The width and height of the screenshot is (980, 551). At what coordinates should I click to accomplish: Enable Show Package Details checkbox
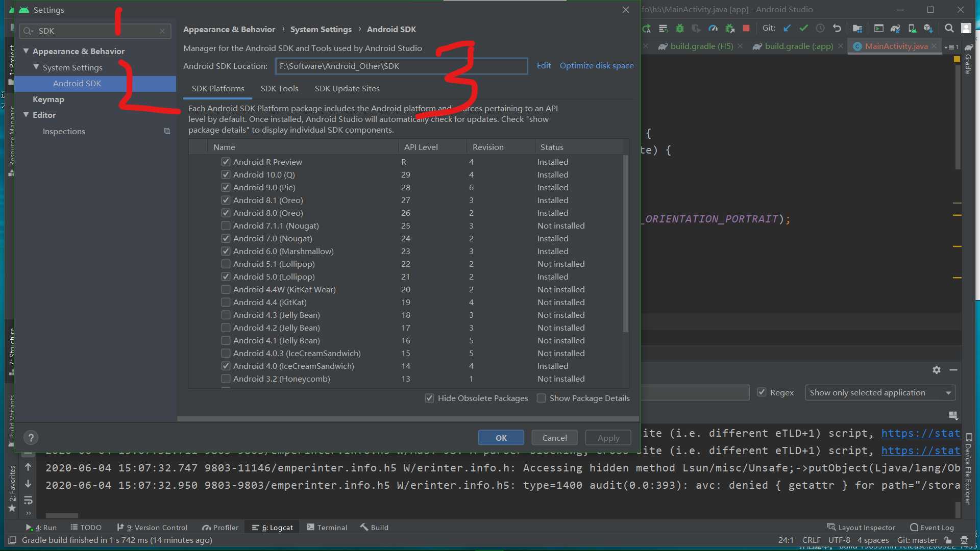(541, 398)
